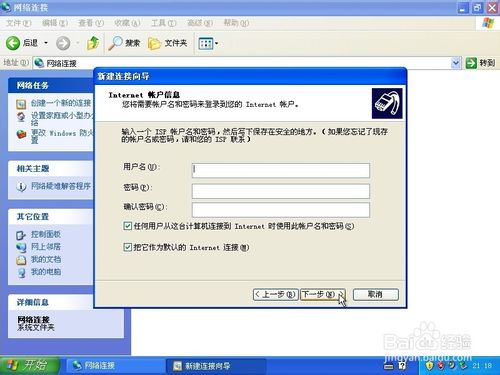The width and height of the screenshot is (500, 375).
Task: Open the 网上邻居 link
Action: [46, 247]
